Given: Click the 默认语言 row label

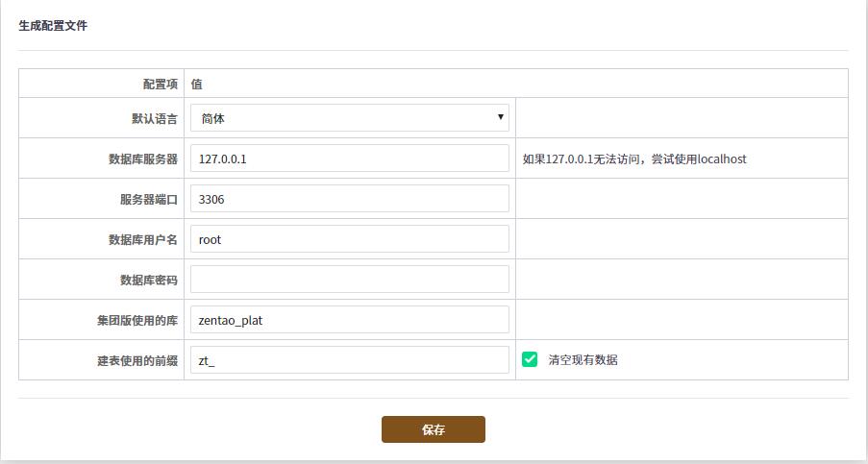Looking at the screenshot, I should pos(154,119).
